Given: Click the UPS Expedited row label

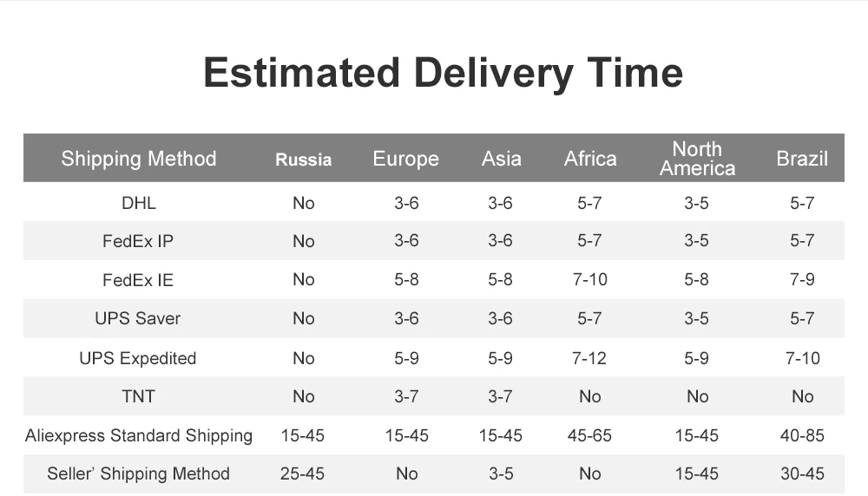Looking at the screenshot, I should coord(138,358).
